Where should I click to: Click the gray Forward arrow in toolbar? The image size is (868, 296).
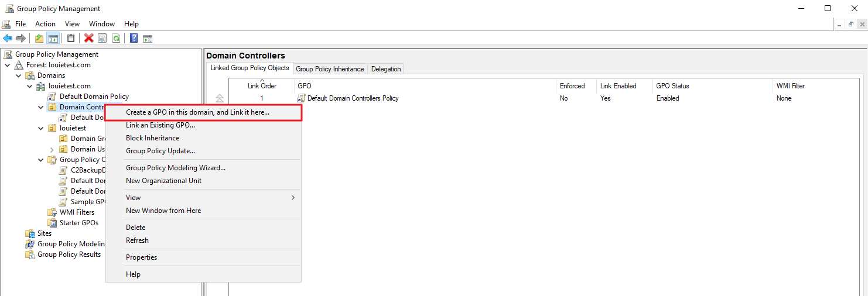point(21,38)
